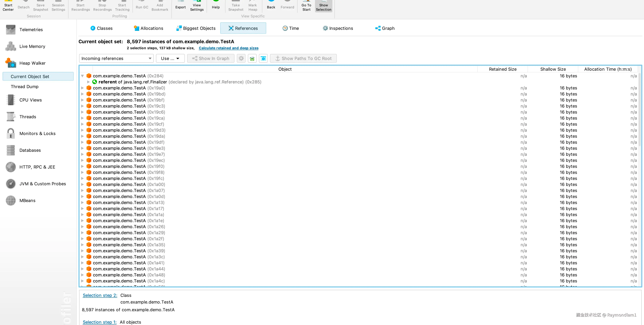Open the Heap Walker section

[x=32, y=63]
